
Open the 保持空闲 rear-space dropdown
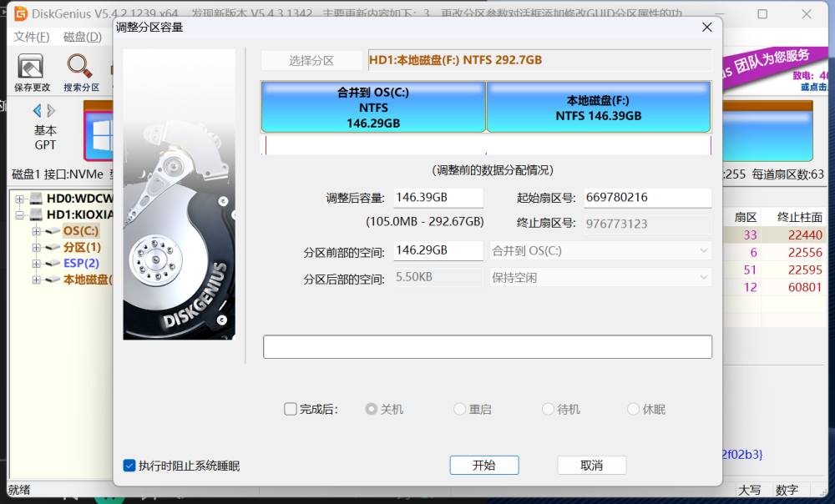[x=600, y=277]
